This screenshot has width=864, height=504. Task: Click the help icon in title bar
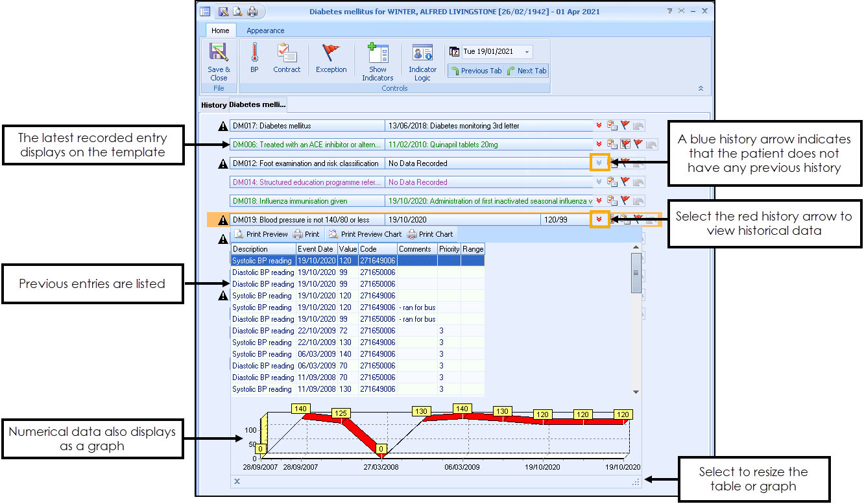(669, 11)
